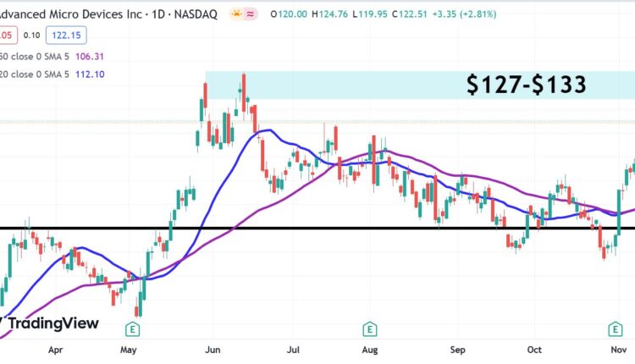
Task: Click the 0.10 spread value
Action: pyautogui.click(x=32, y=35)
